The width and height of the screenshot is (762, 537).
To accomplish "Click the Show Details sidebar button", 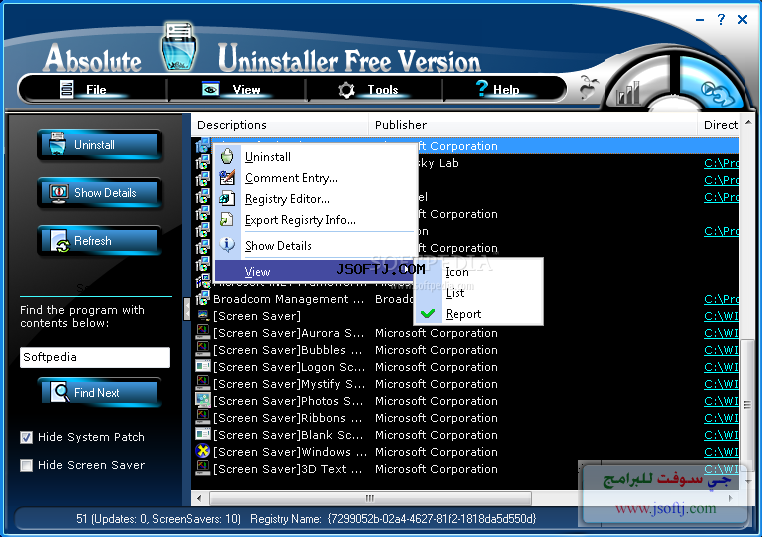I will coord(100,192).
